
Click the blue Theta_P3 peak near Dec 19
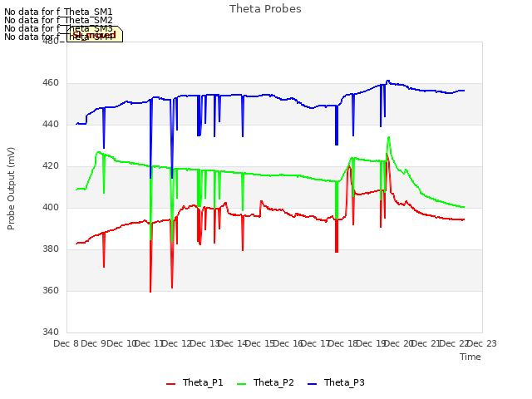coord(388,81)
